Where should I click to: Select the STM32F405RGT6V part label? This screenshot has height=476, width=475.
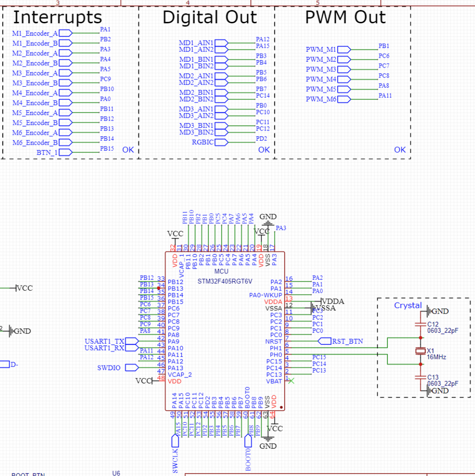coord(225,282)
